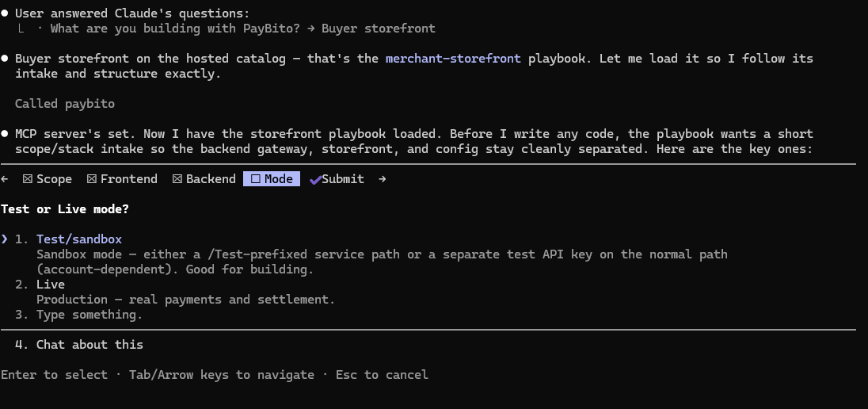
Task: Click 'Production — real payments and settlement.' text
Action: pos(185,300)
